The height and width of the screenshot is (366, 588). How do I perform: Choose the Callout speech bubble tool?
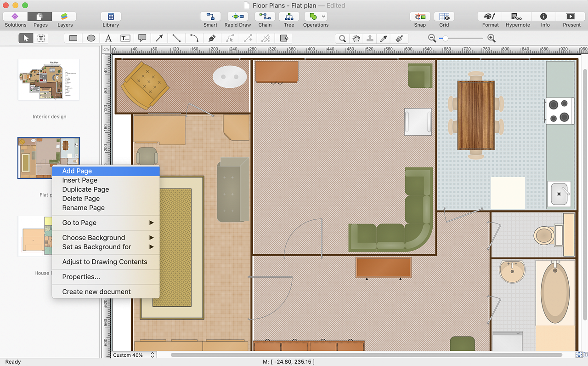[142, 38]
